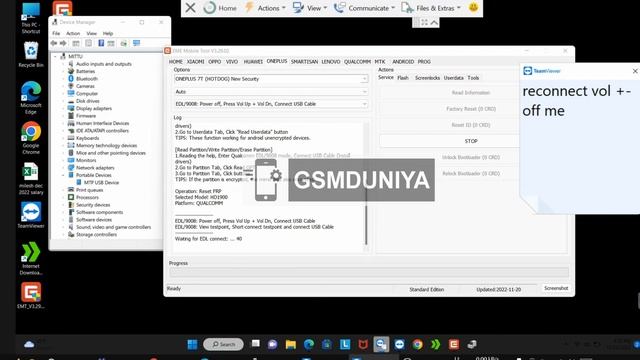Click the Screenshot button in EMT status bar
Image resolution: width=640 pixels, height=360 pixels.
(x=556, y=288)
